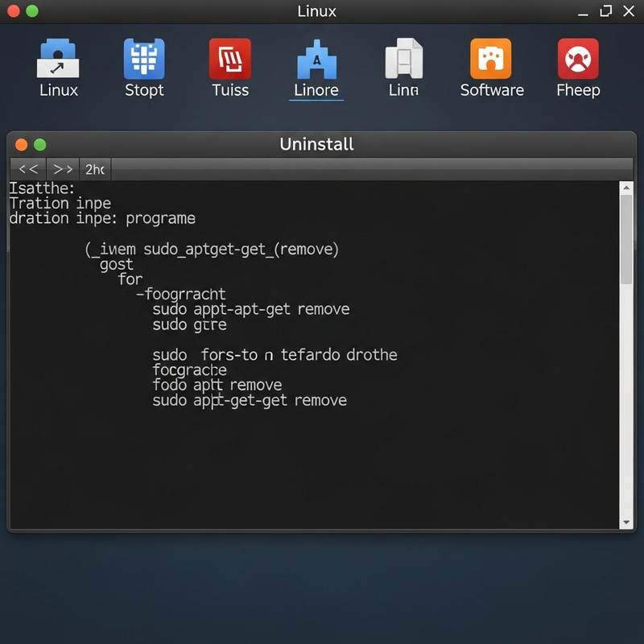Click the Linux title in the top bar
This screenshot has height=644, width=644.
click(x=316, y=11)
